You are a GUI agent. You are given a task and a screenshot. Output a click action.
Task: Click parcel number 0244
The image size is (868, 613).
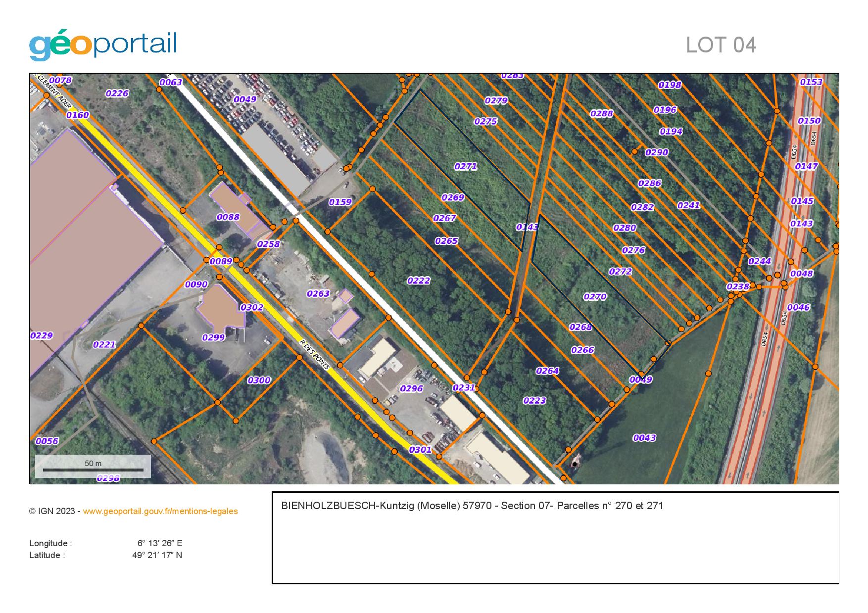pyautogui.click(x=760, y=261)
